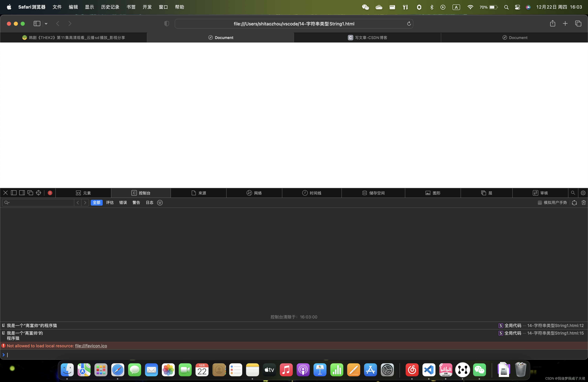Open the 来源 (Sources) tab
Screen dimensions: 588x382
click(199, 193)
